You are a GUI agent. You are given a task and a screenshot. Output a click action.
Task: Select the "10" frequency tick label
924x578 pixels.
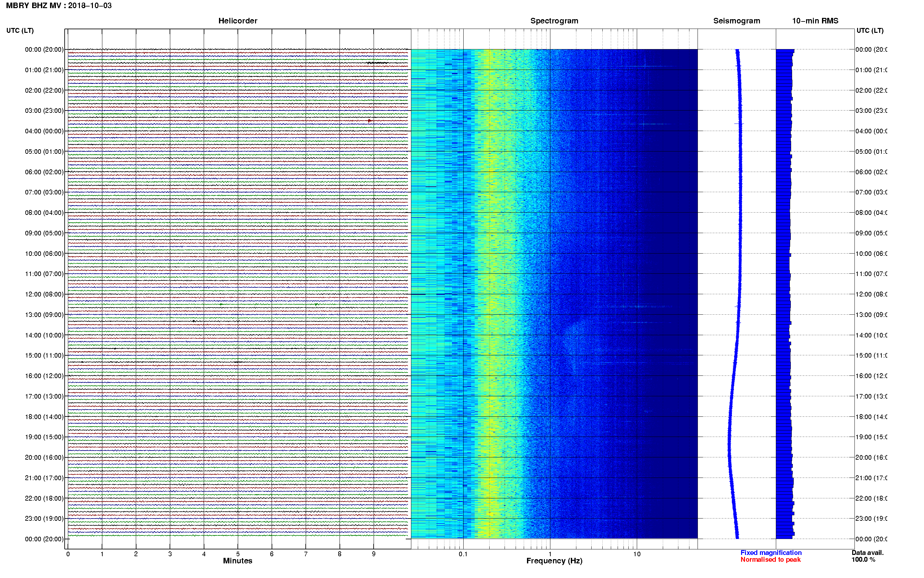click(637, 554)
